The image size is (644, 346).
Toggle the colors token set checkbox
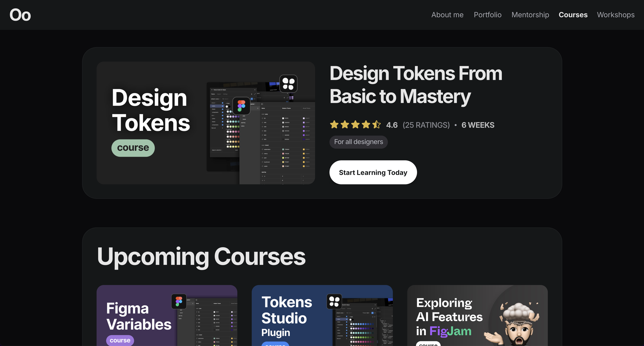click(x=223, y=106)
